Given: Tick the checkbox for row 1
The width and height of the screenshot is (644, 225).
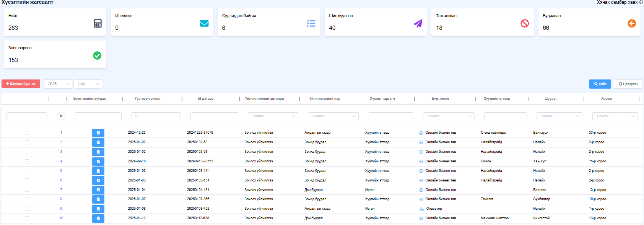Looking at the screenshot, I should coord(27,133).
